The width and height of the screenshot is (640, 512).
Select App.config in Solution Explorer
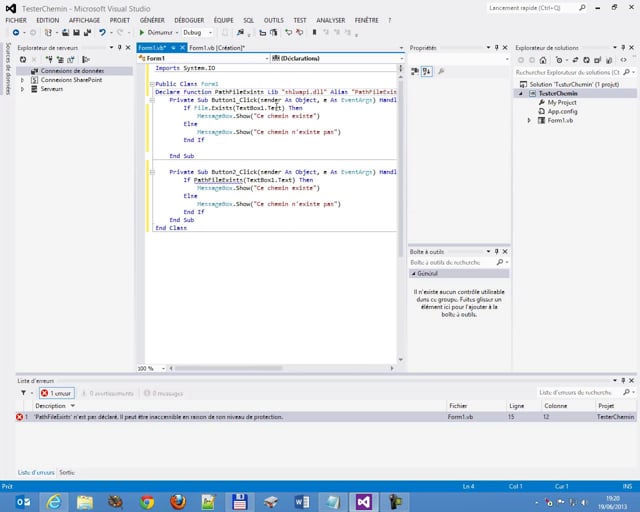click(x=562, y=111)
